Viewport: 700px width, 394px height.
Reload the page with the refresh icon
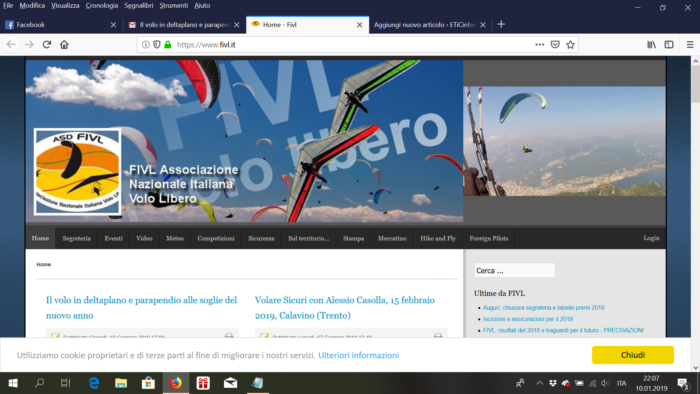pos(47,45)
